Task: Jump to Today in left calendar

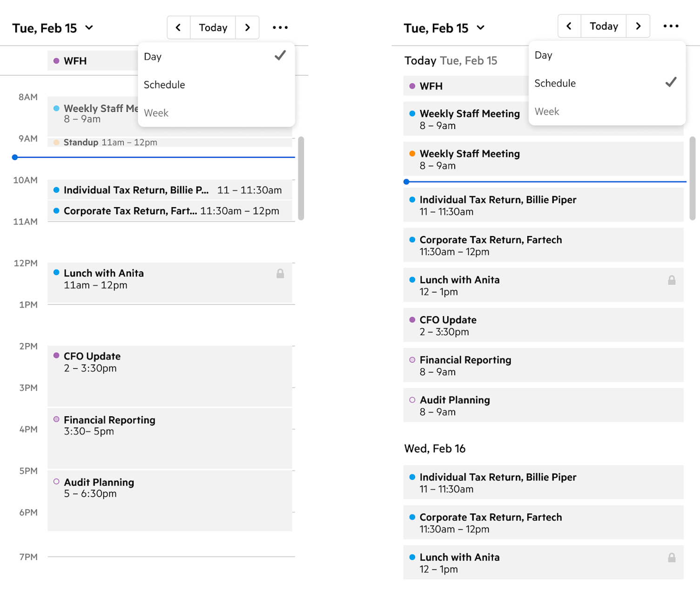Action: [213, 27]
